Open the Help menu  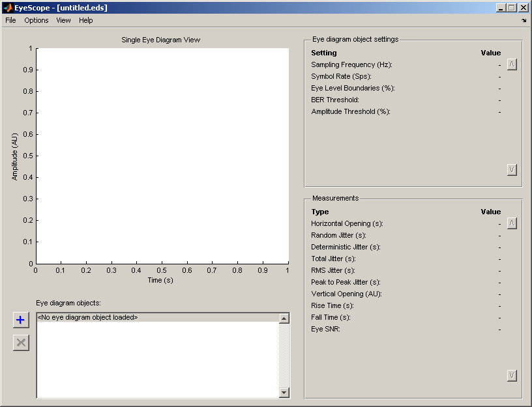[86, 20]
